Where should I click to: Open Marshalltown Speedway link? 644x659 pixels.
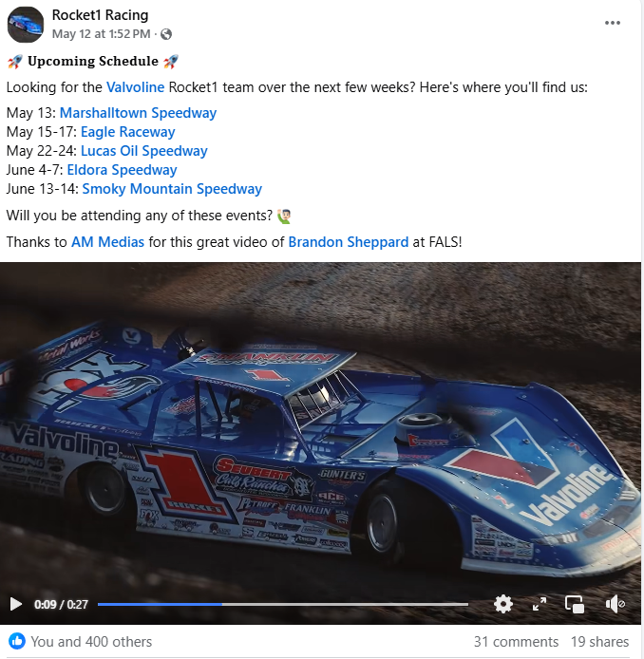tap(138, 113)
